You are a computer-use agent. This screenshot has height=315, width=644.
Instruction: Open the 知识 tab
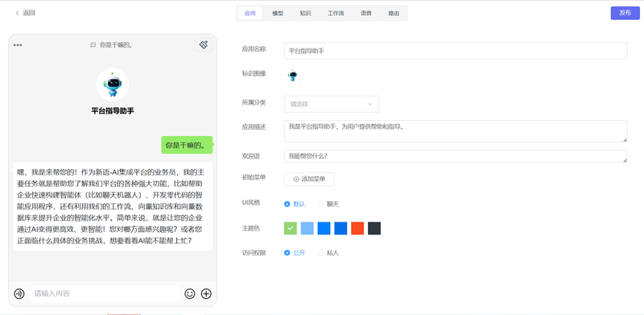[x=305, y=13]
